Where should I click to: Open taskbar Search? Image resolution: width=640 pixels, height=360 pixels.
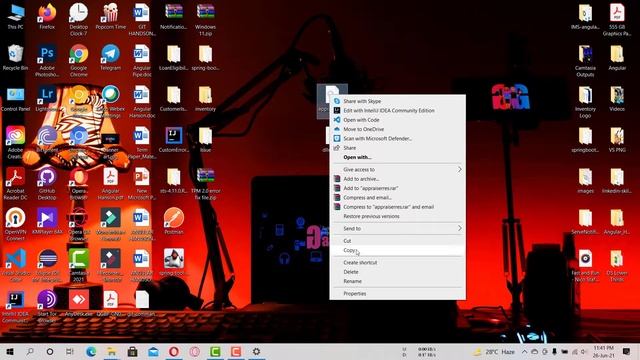[x=30, y=351]
